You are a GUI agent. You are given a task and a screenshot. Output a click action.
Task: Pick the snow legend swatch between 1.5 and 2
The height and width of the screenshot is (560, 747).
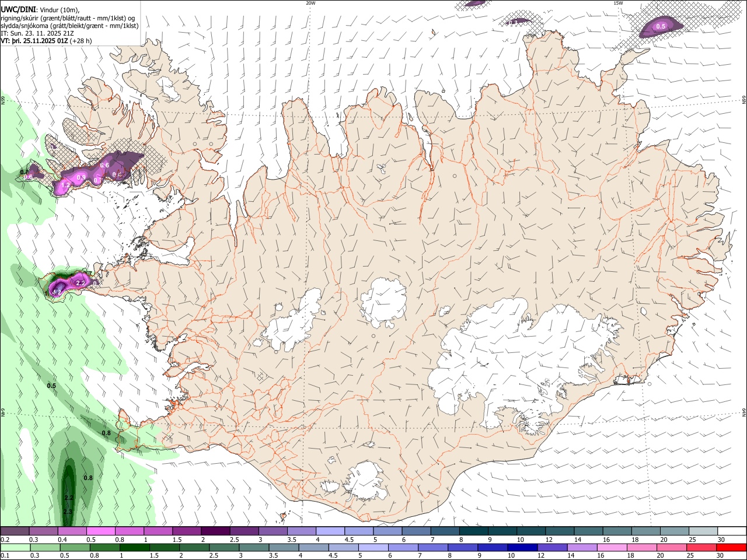coord(187,531)
